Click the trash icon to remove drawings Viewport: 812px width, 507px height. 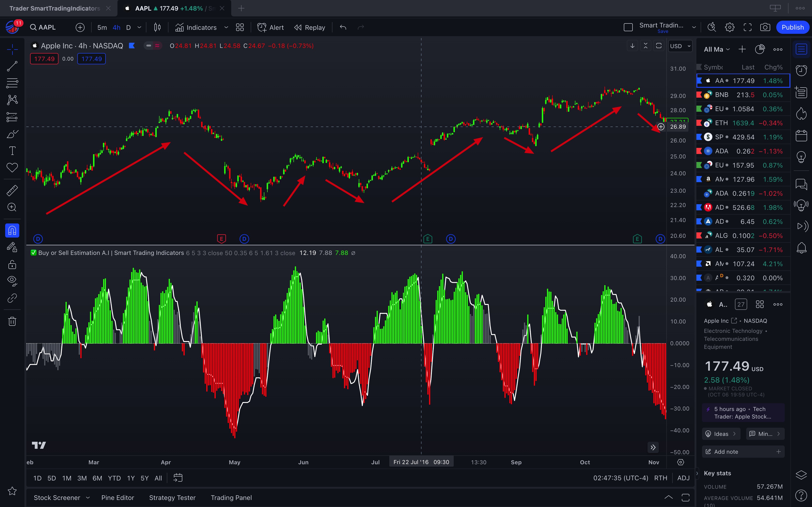coord(12,321)
